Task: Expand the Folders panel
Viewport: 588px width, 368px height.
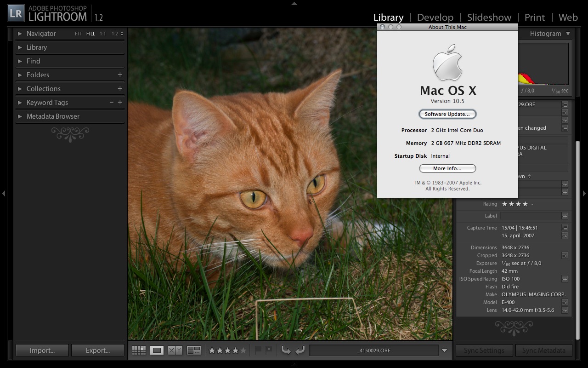Action: (x=20, y=75)
